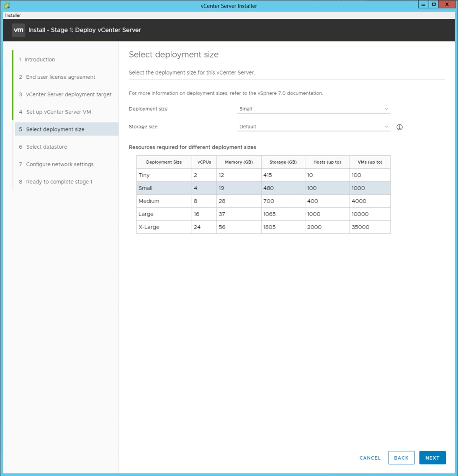
Task: Click the NEXT button
Action: tap(432, 458)
